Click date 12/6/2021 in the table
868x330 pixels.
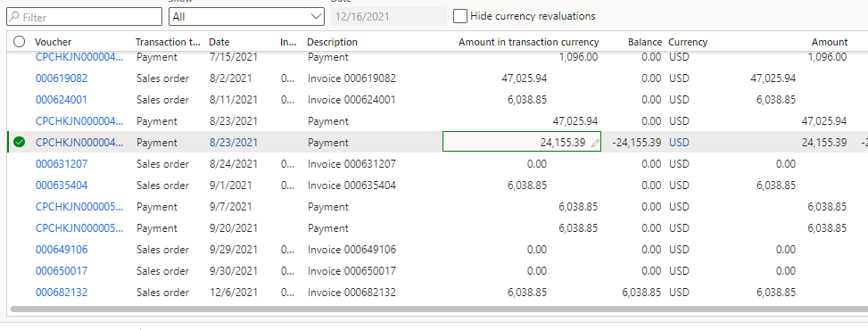[x=234, y=293]
